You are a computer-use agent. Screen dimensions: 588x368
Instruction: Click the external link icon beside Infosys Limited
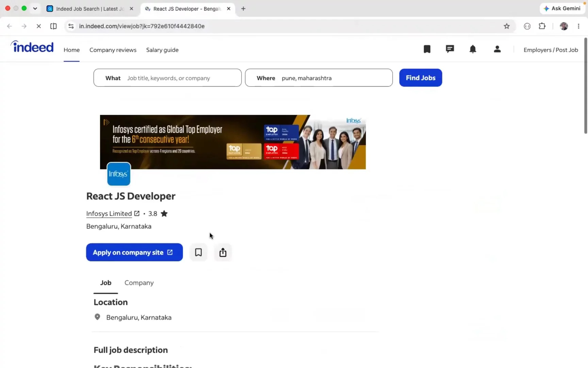(x=137, y=213)
